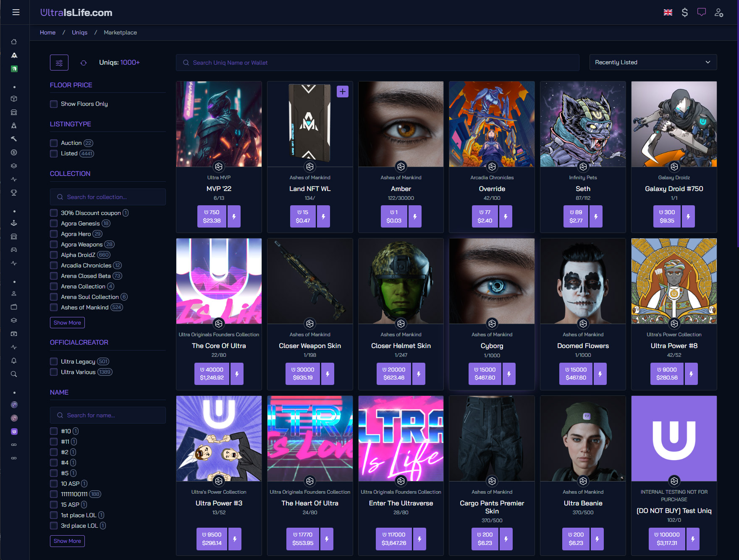Click the bell notifications icon in sidebar

point(14,361)
